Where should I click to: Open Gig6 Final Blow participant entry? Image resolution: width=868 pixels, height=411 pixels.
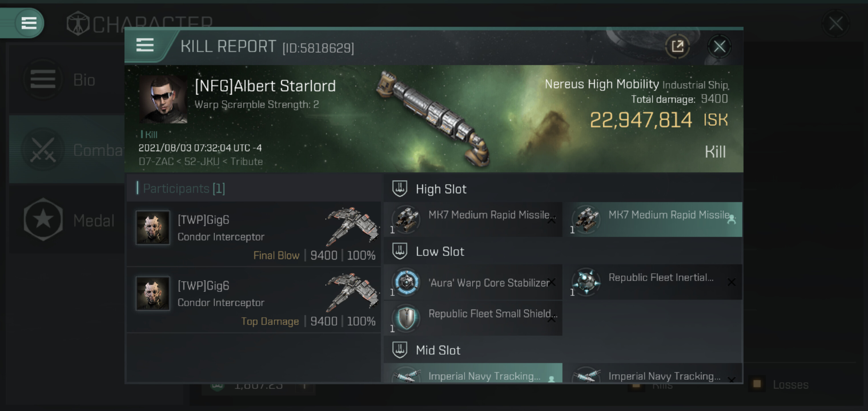254,234
